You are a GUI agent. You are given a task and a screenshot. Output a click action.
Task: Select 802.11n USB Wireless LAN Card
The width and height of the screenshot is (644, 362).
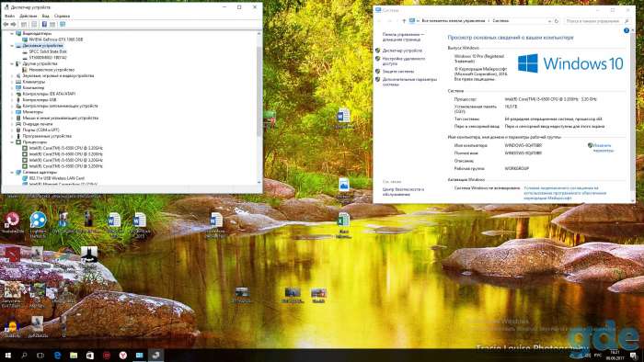[x=53, y=178]
